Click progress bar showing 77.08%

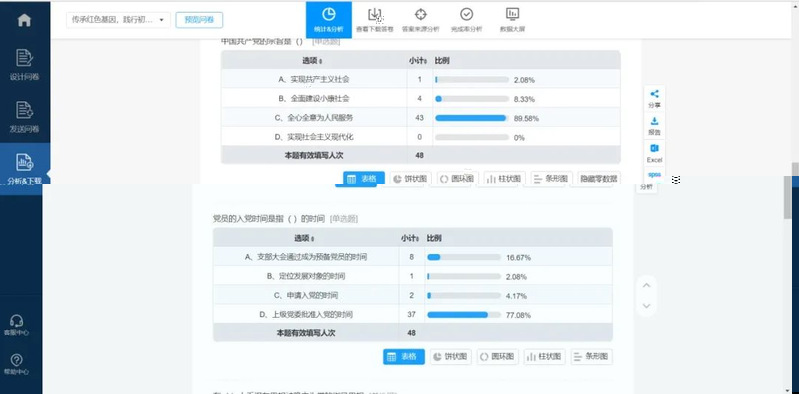point(464,315)
